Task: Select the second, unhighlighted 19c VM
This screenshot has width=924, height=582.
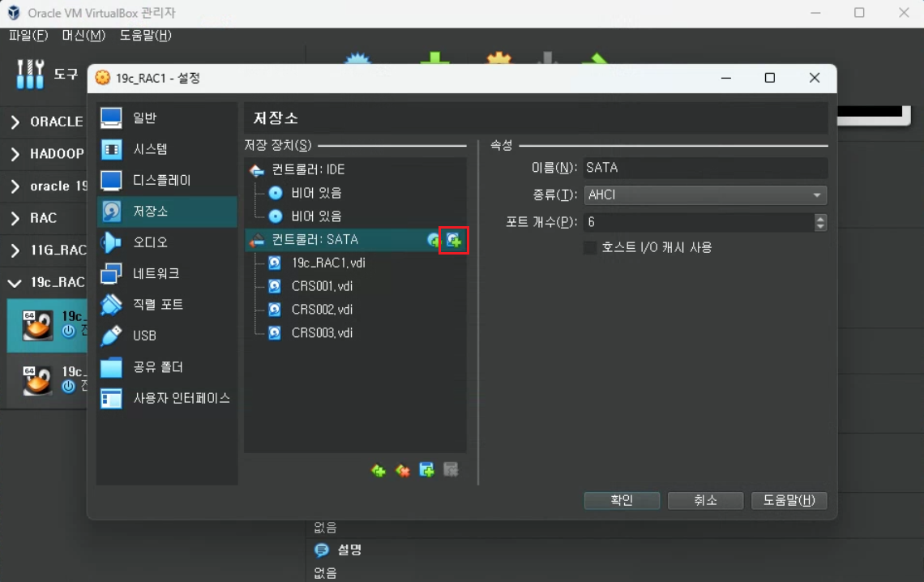Action: 47,379
